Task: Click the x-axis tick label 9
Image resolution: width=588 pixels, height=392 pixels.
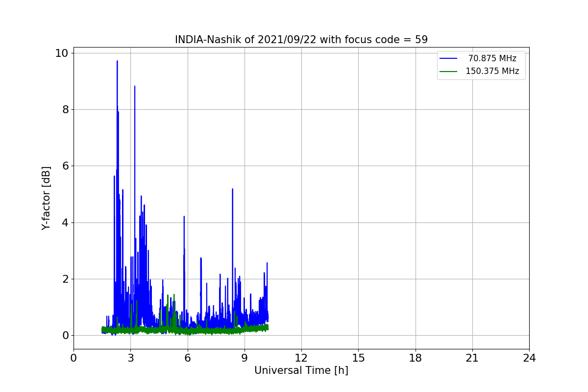Action: click(x=245, y=358)
